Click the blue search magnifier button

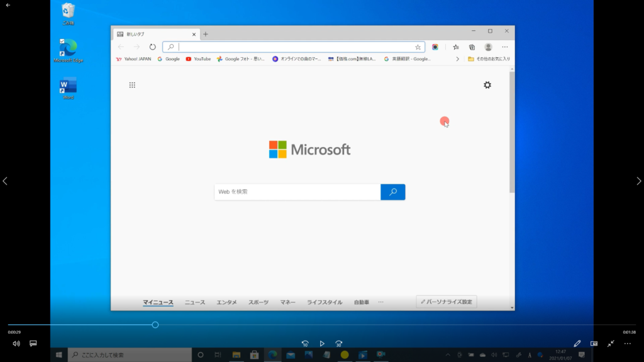tap(393, 192)
